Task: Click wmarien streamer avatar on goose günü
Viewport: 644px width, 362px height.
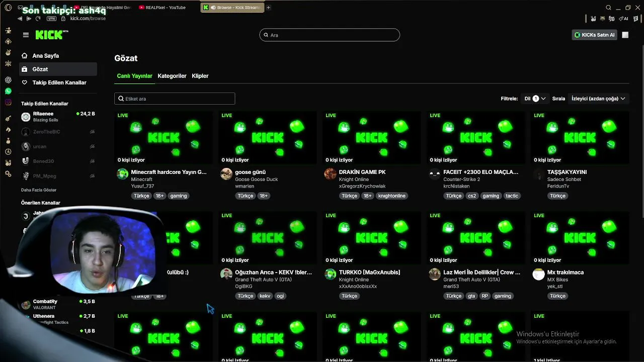Action: pos(226,174)
